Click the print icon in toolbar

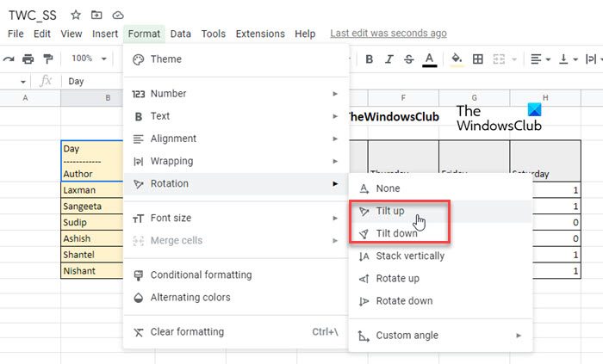[x=28, y=59]
